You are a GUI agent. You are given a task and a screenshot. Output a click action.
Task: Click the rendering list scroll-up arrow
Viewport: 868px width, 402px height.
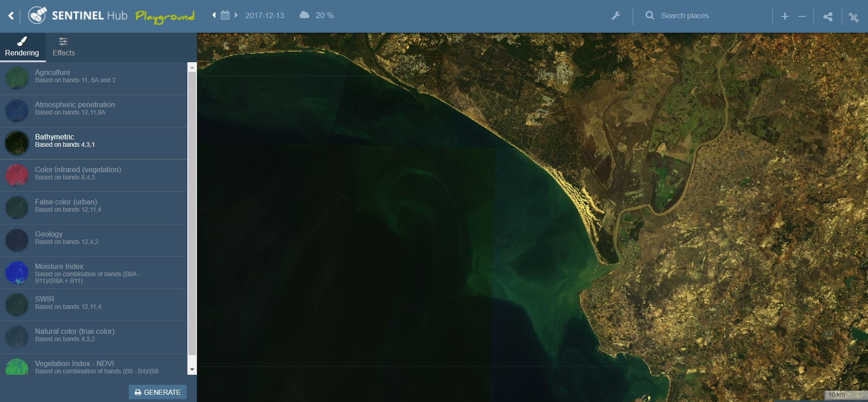tap(192, 67)
